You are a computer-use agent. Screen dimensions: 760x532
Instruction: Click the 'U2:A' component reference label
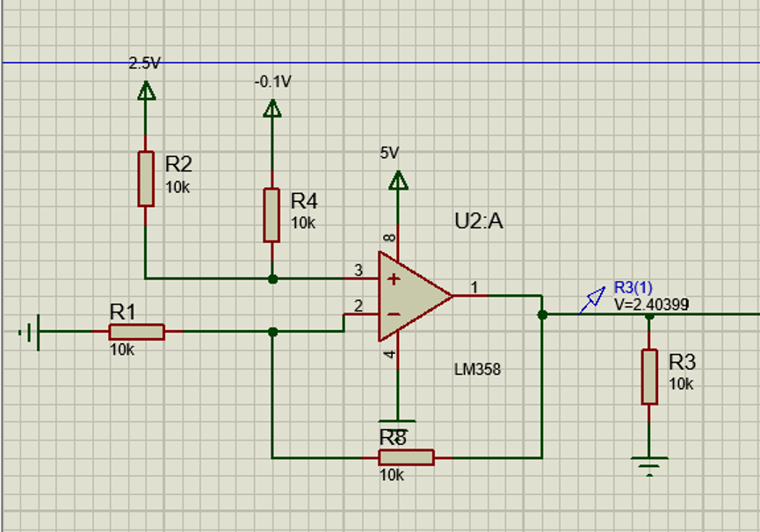(479, 221)
